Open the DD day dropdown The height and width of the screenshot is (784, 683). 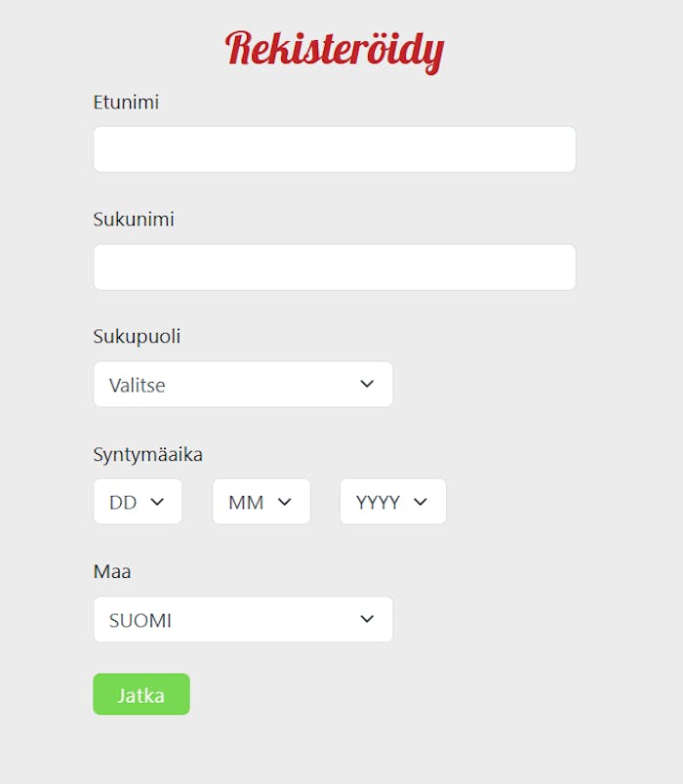(x=138, y=502)
